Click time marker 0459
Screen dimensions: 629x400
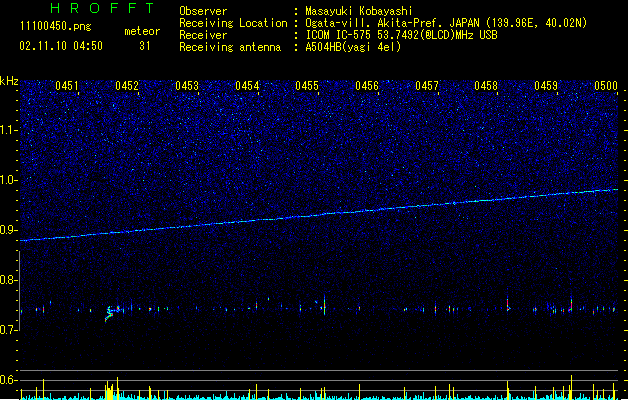(546, 86)
